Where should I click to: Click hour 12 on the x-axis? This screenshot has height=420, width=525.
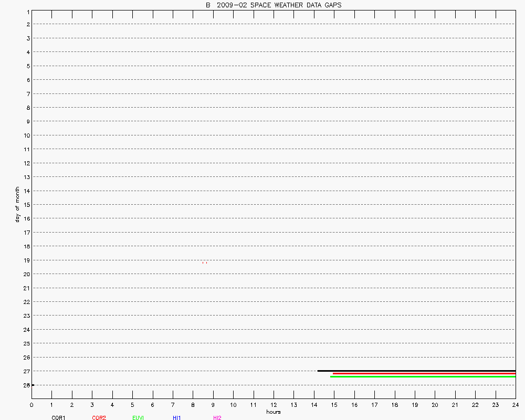[x=274, y=405]
